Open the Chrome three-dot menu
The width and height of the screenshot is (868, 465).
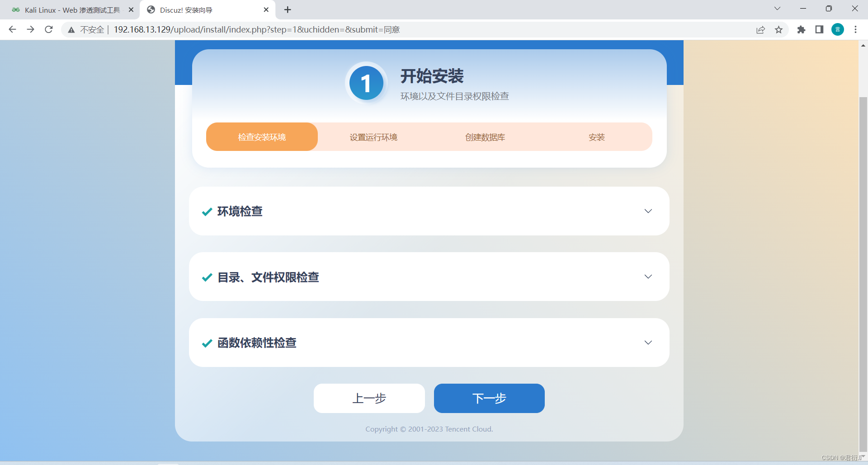tap(855, 30)
